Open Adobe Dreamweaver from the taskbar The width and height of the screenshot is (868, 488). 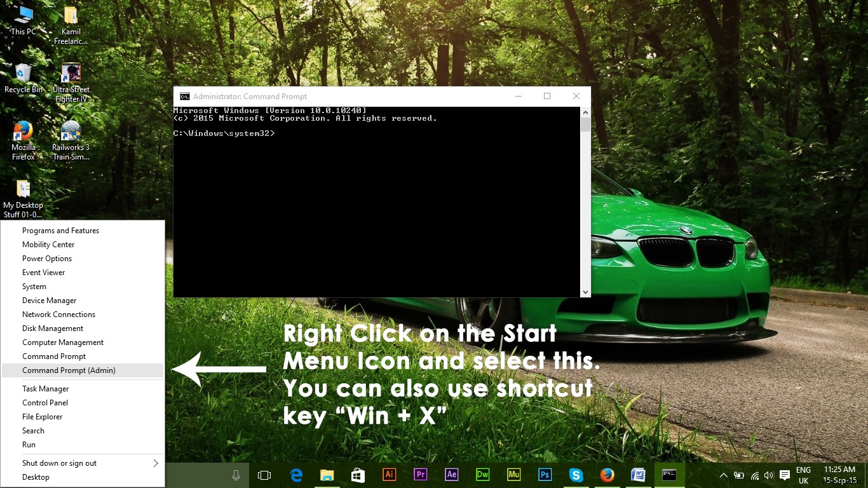(x=482, y=475)
